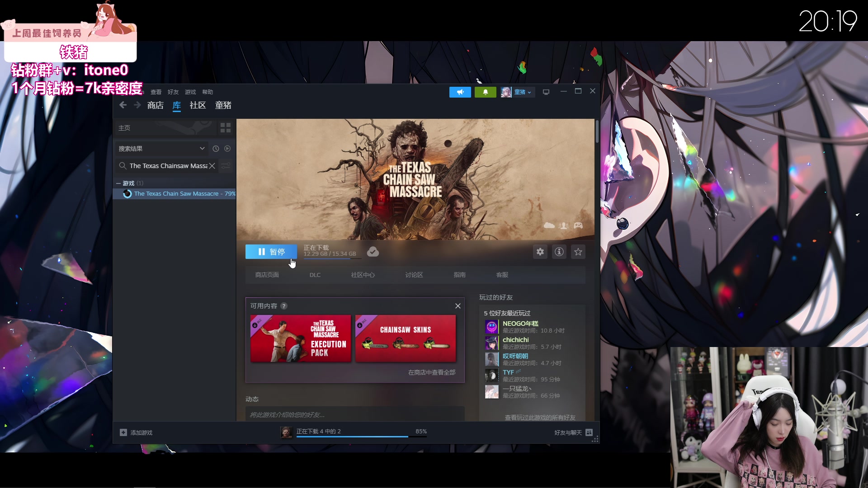Image resolution: width=868 pixels, height=488 pixels.
Task: Click 在商店中查看全部 link
Action: click(x=431, y=373)
